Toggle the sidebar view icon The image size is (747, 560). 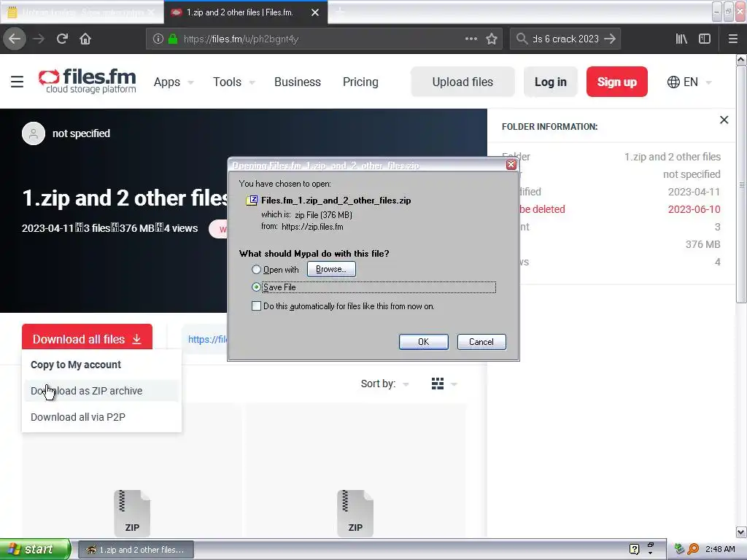(705, 39)
